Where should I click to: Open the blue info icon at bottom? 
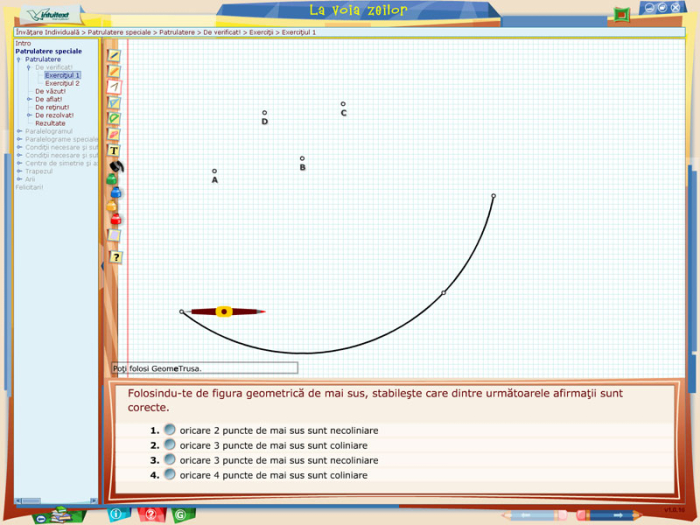pos(117,514)
